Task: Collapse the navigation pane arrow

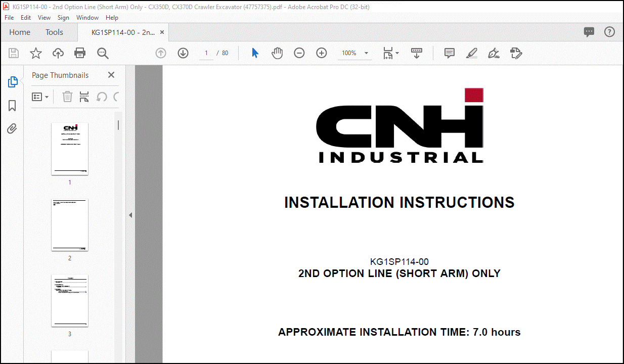Action: (130, 215)
